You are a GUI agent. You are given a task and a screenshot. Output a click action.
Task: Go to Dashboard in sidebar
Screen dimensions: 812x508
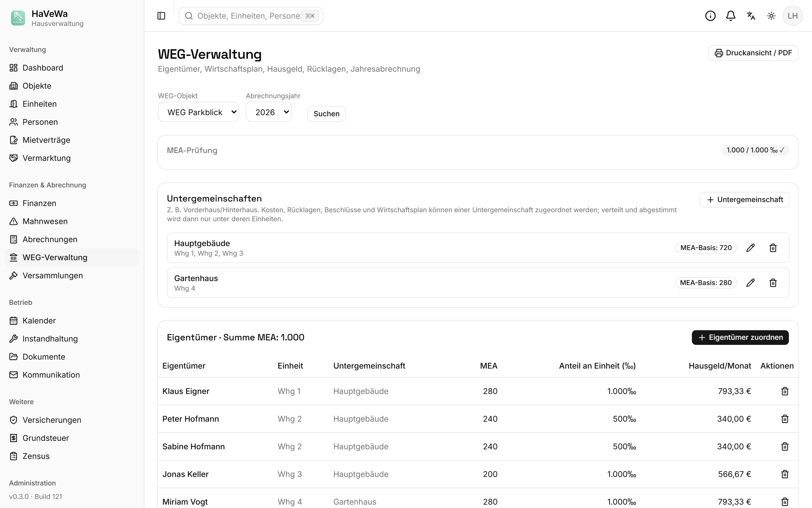[72, 68]
